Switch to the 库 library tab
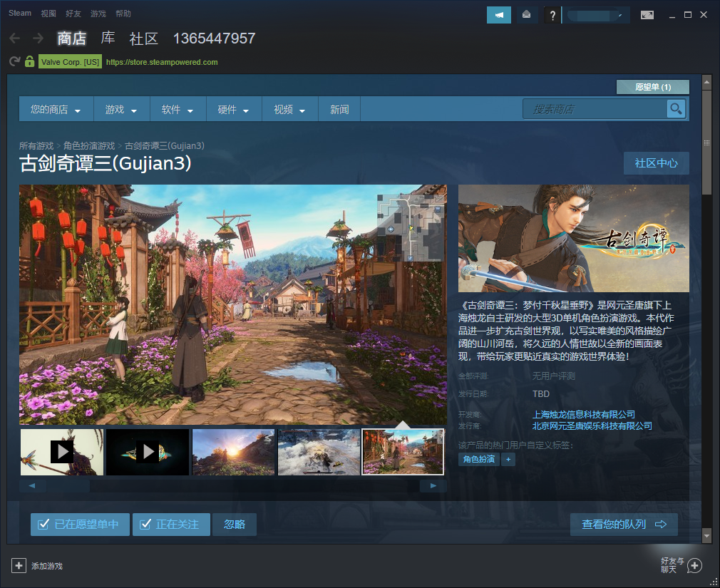The height and width of the screenshot is (588, 720). pyautogui.click(x=108, y=38)
